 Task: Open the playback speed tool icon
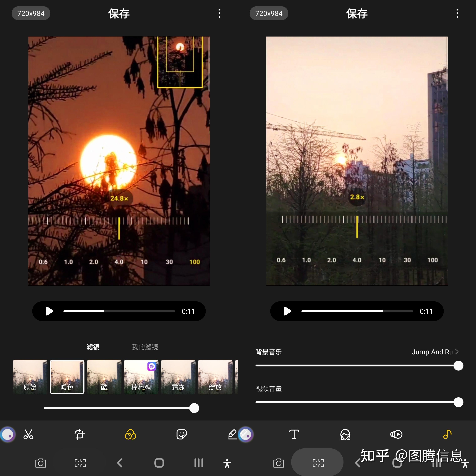click(x=396, y=434)
